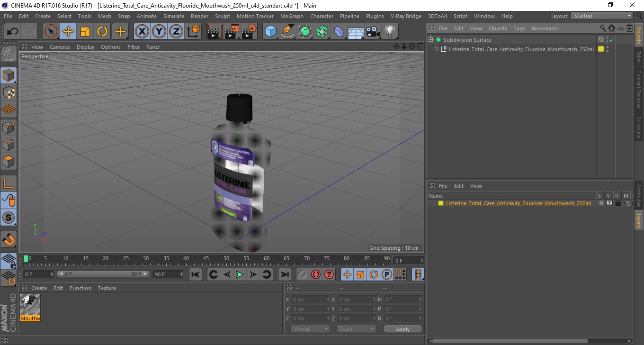This screenshot has width=644, height=345.
Task: Switch to Edges mode
Action: [x=9, y=144]
